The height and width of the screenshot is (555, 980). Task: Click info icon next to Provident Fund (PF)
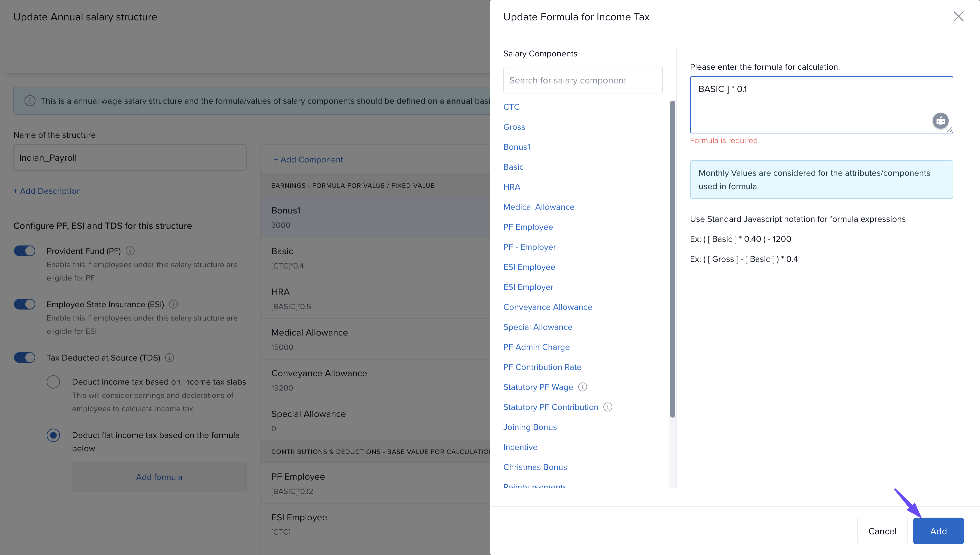click(x=130, y=251)
